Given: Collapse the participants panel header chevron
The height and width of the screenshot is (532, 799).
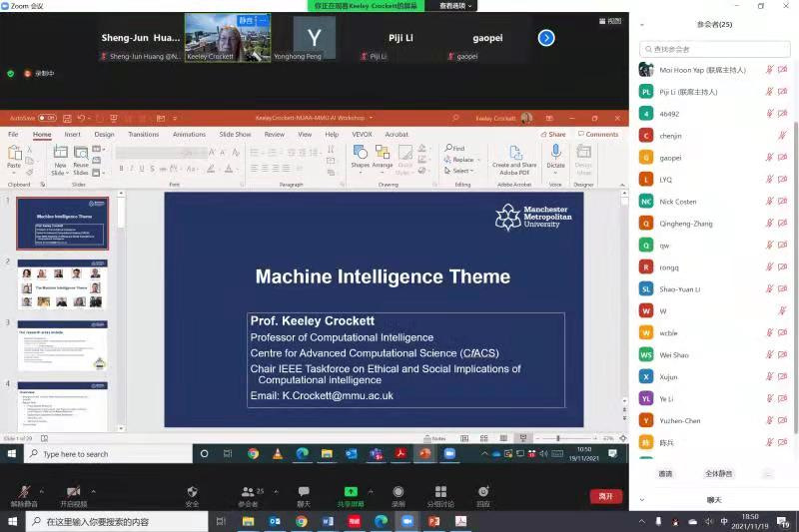Looking at the screenshot, I should tap(642, 24).
